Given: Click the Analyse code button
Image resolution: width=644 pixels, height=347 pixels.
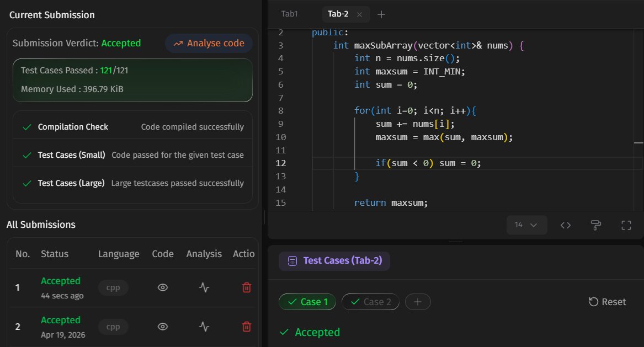Looking at the screenshot, I should point(209,43).
